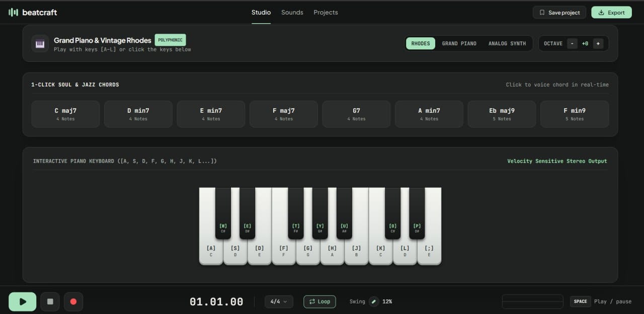Click 'Velocity Sensitive Stereo Output' text
Image resolution: width=644 pixels, height=314 pixels.
pyautogui.click(x=557, y=161)
